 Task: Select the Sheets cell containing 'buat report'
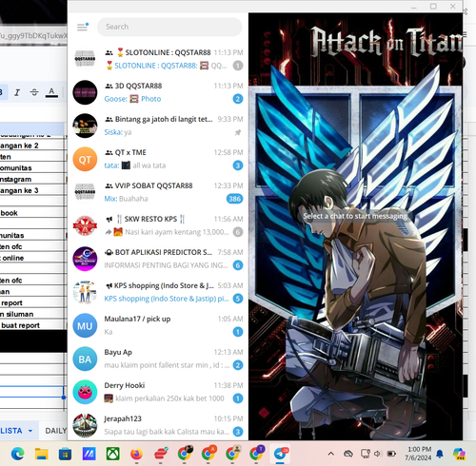[x=32, y=325]
